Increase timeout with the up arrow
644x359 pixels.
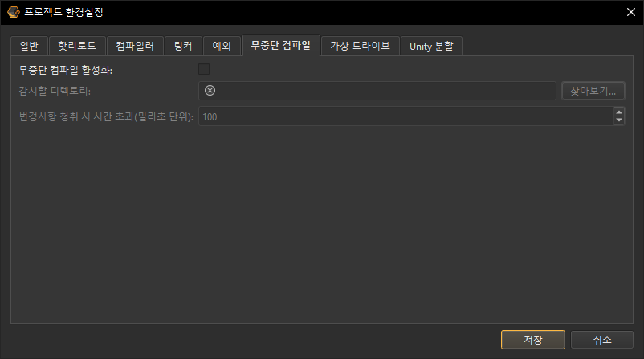coord(618,112)
